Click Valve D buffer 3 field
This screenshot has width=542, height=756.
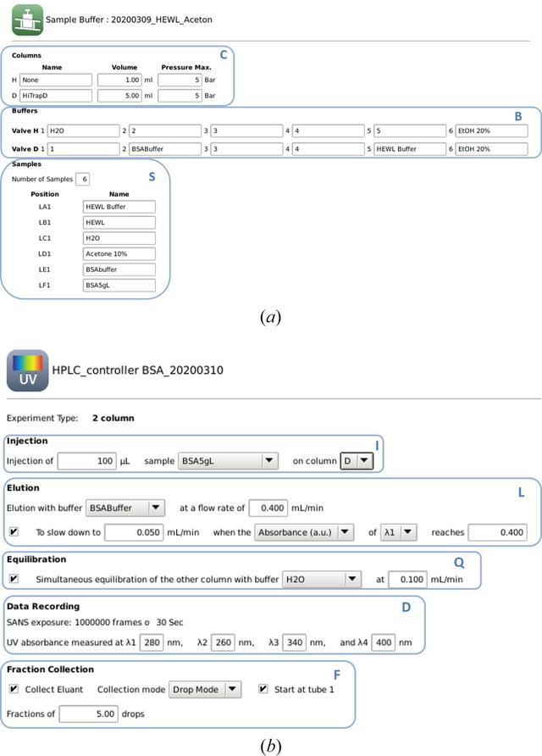click(x=246, y=149)
